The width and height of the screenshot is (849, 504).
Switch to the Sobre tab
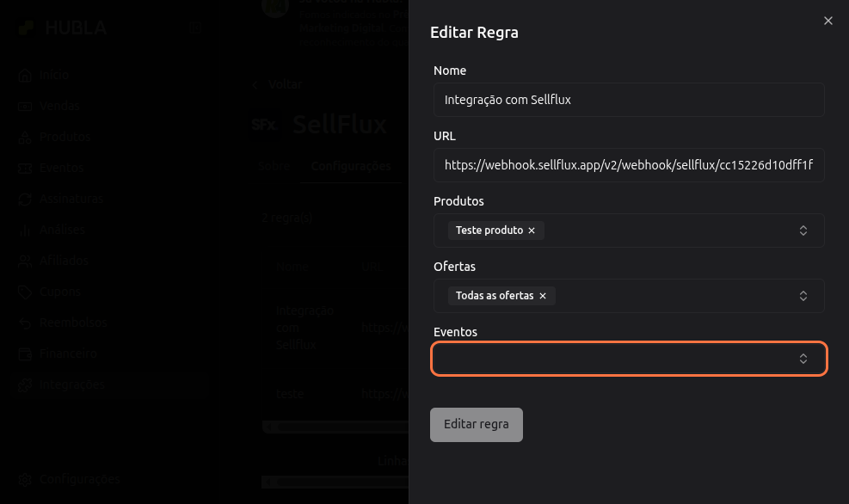[x=274, y=166]
